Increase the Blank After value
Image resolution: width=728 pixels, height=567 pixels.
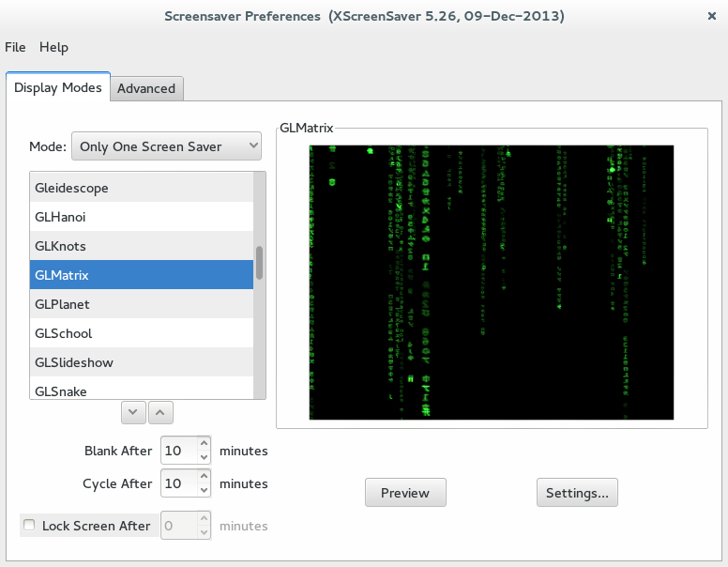(x=204, y=443)
